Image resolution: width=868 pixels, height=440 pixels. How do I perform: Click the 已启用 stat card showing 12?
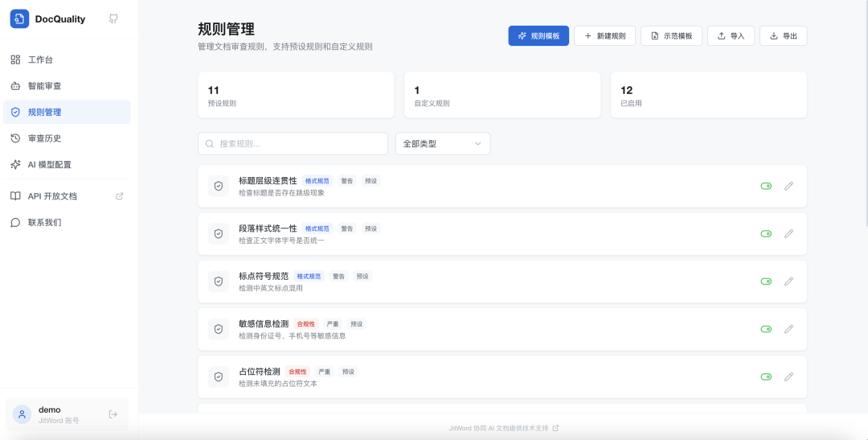[709, 95]
